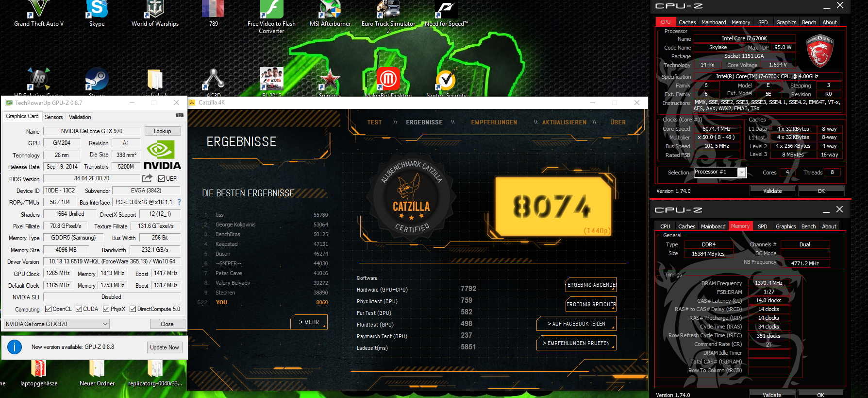Click ERGEBNIS SPEICHERN button
The height and width of the screenshot is (398, 868).
point(591,304)
